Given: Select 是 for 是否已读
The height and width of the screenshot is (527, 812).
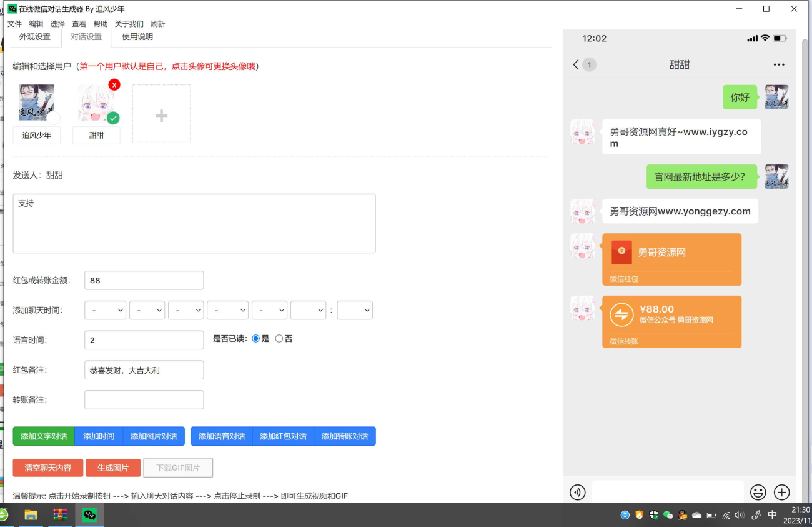Looking at the screenshot, I should tap(255, 339).
